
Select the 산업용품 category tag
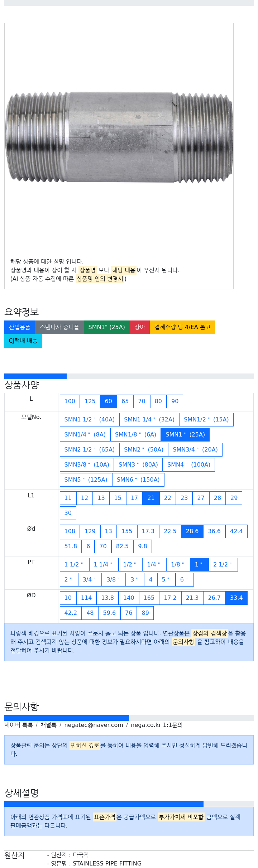coord(20,327)
